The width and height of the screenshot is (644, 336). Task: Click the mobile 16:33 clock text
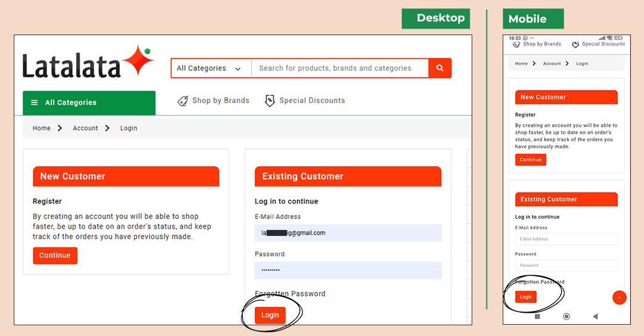click(x=515, y=38)
